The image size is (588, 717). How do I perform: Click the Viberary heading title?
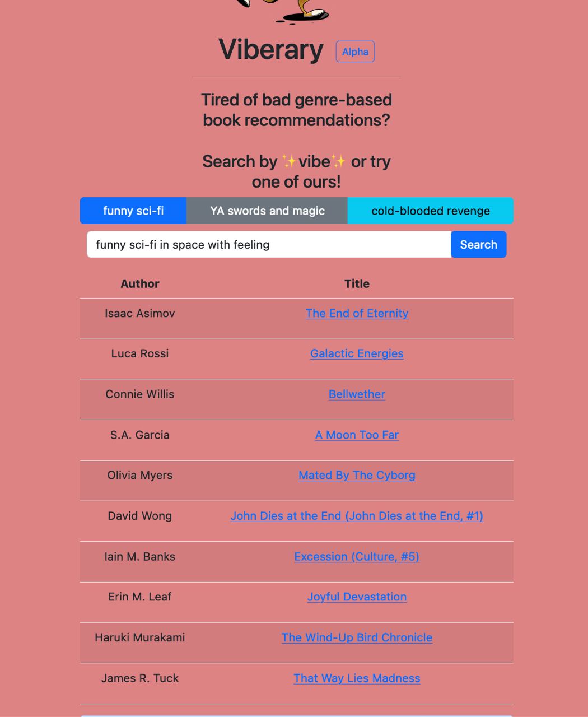coord(271,49)
